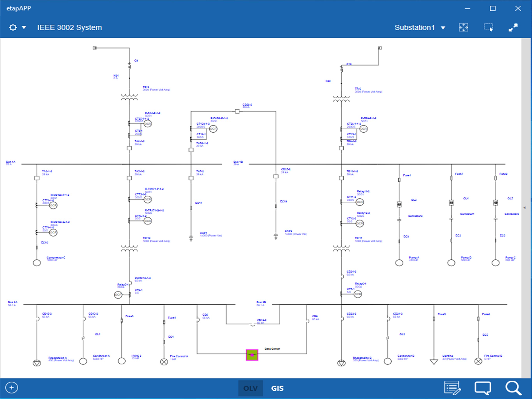Click the expand fullscreen arrows icon

click(513, 27)
